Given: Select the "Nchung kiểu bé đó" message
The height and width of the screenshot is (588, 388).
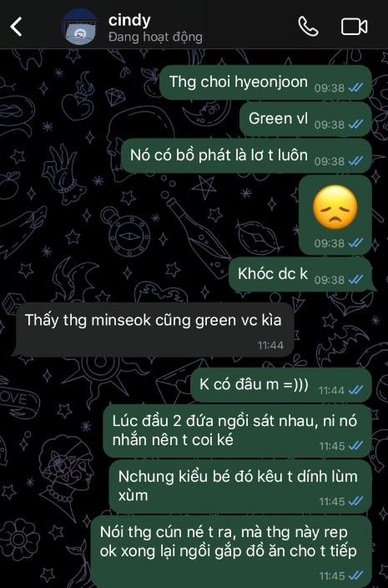Looking at the screenshot, I should click(x=240, y=486).
